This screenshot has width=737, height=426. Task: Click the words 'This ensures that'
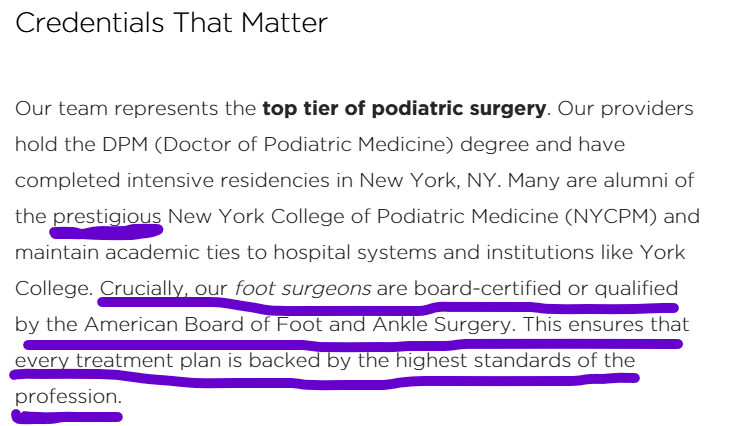pyautogui.click(x=606, y=324)
